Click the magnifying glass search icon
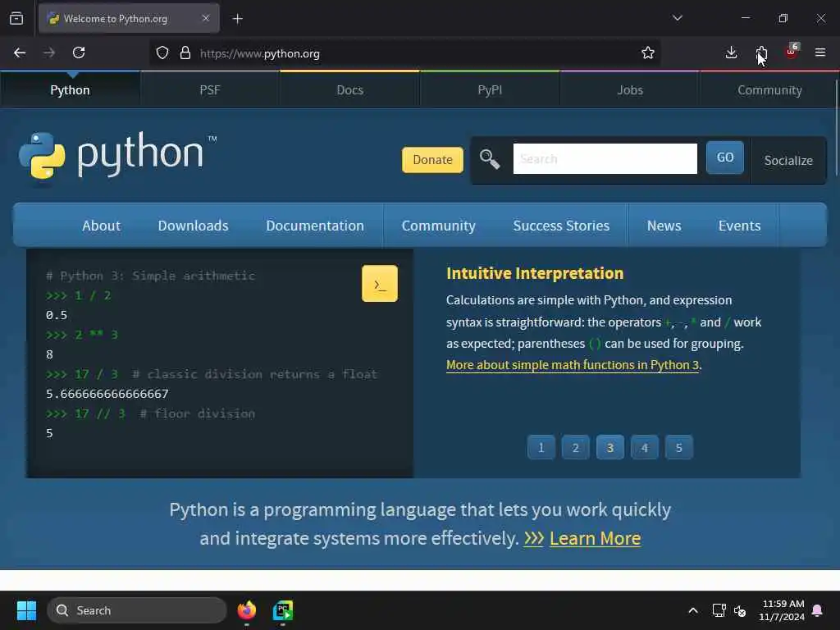Viewport: 840px width, 630px height. point(490,159)
